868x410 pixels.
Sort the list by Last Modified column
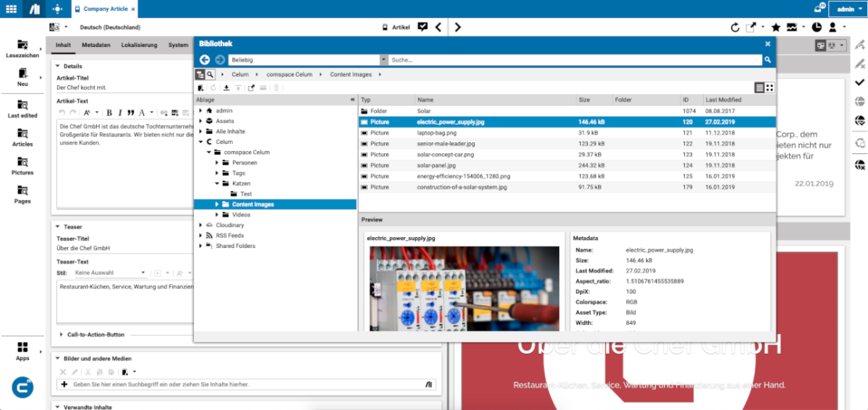(x=739, y=99)
